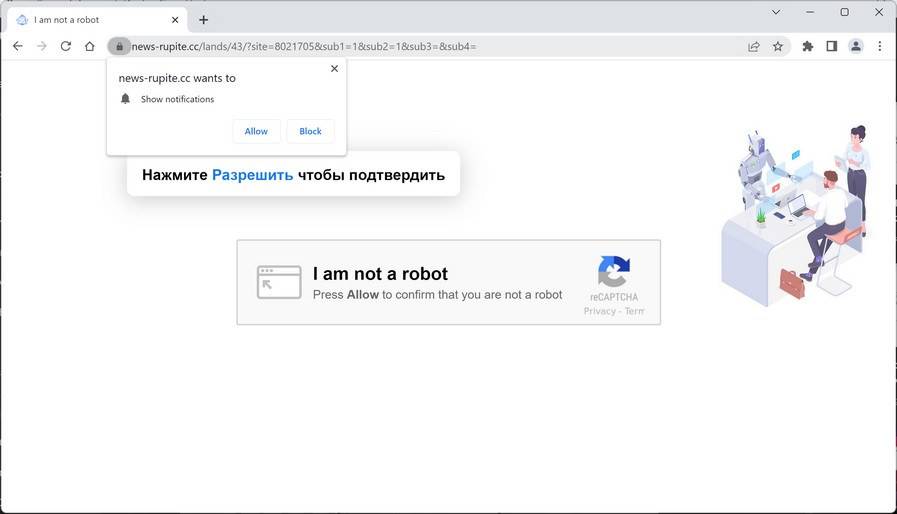
Task: Close the 'I am not a robot' tab
Action: coord(175,19)
